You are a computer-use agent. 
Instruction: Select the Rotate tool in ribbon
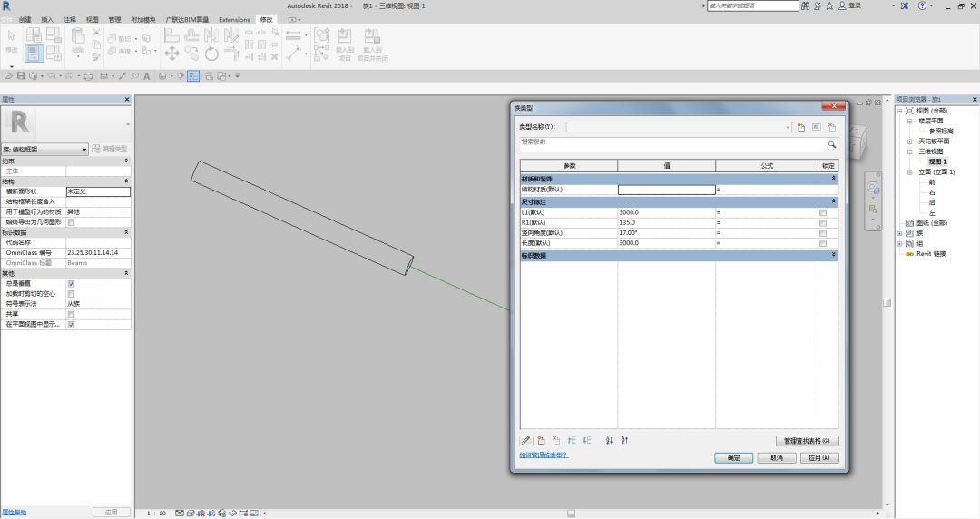(211, 54)
